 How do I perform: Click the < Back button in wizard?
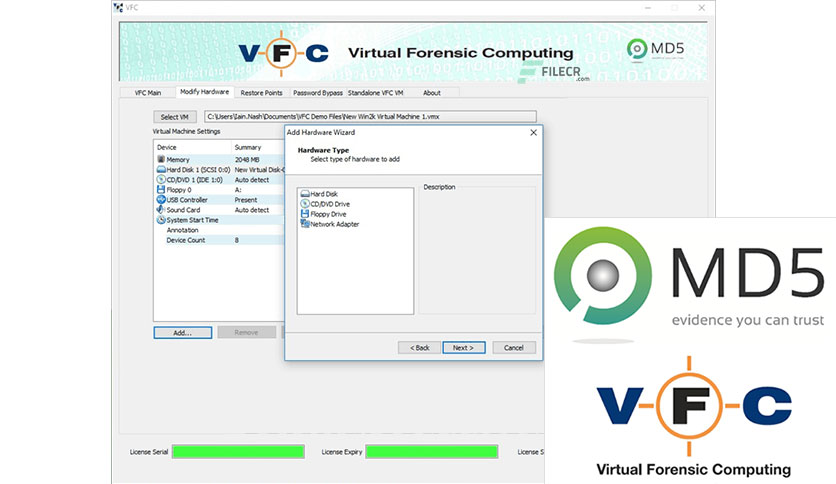[420, 348]
